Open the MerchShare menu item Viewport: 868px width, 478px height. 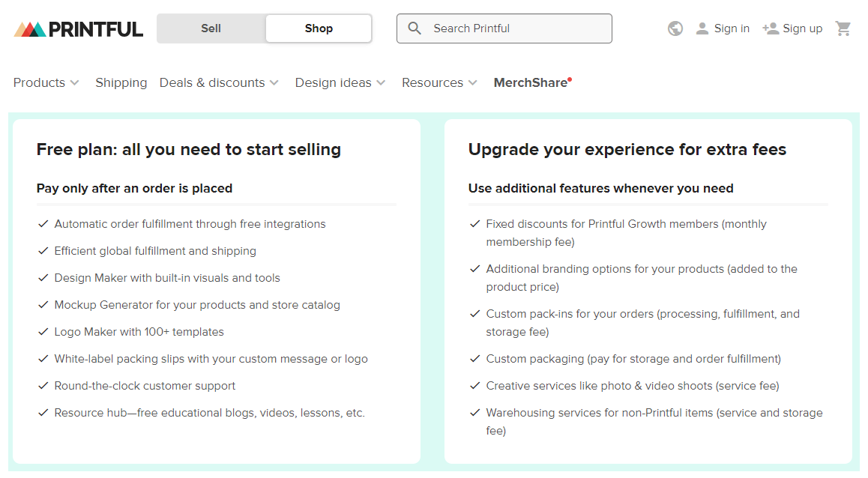531,82
